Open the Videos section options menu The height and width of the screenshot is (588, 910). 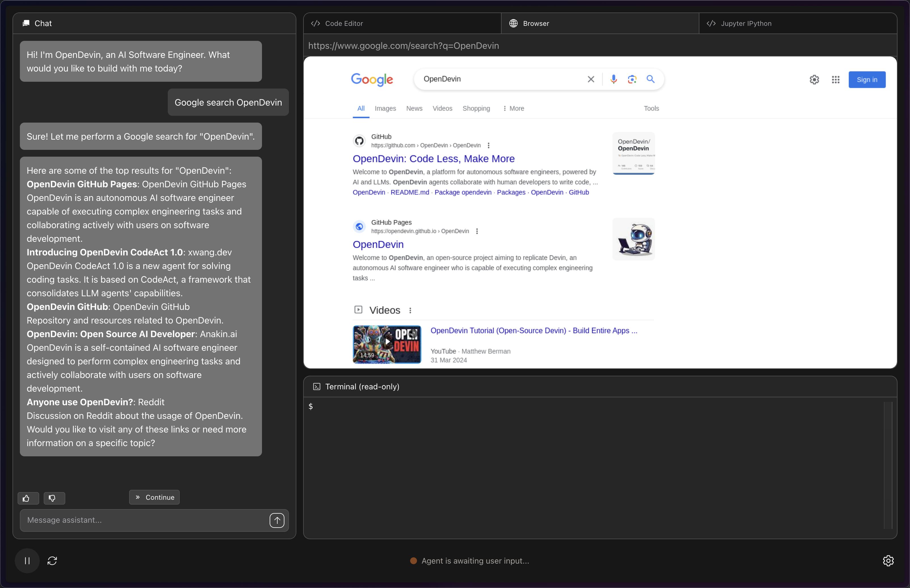[410, 310]
